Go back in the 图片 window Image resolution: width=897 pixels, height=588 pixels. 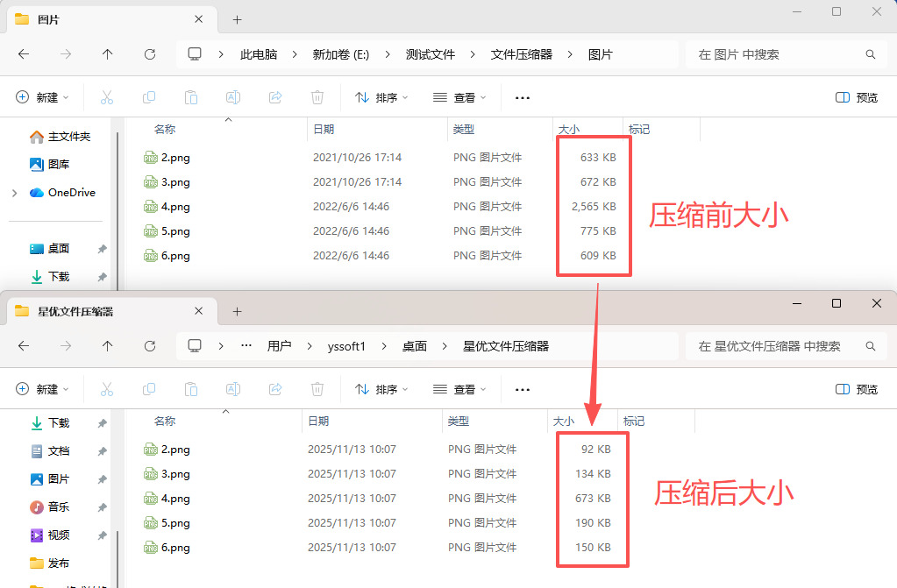[x=24, y=54]
